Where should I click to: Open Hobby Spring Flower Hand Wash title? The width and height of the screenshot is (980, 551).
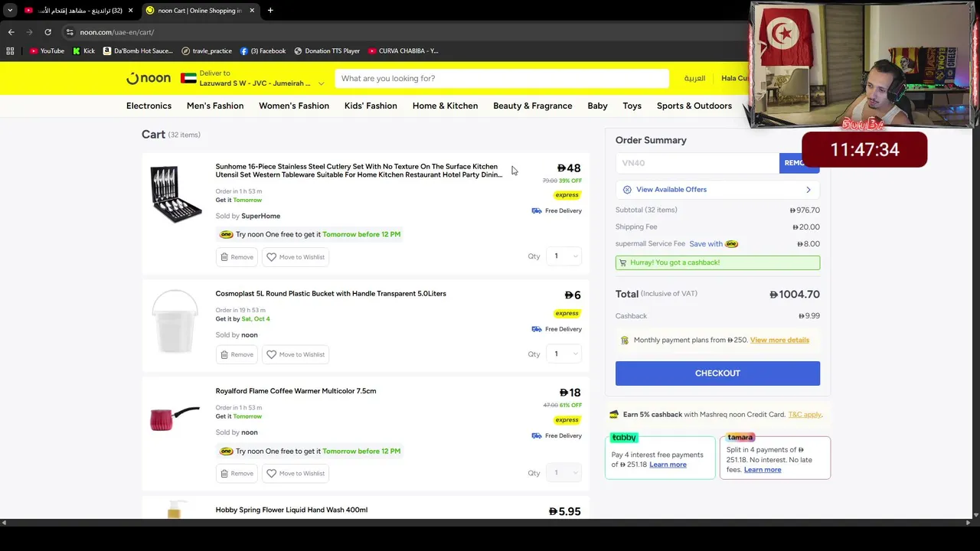coord(291,510)
